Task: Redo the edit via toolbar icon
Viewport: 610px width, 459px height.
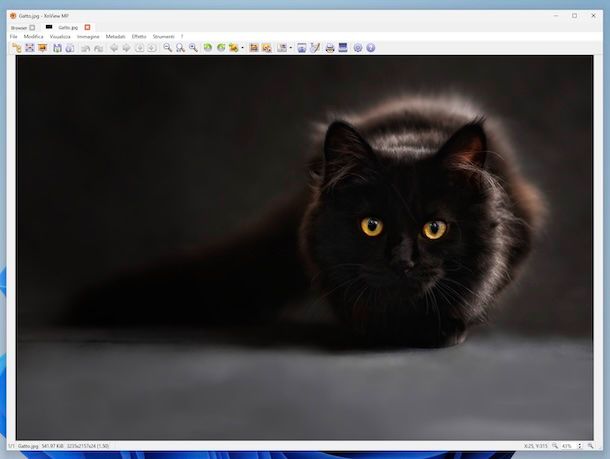Action: click(98, 48)
